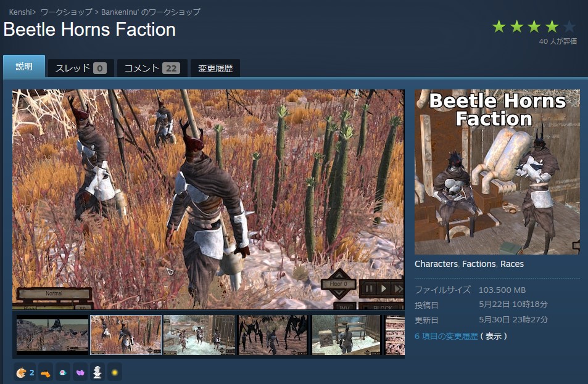
Task: Go to the Kenshi breadcrumb link
Action: coord(20,12)
